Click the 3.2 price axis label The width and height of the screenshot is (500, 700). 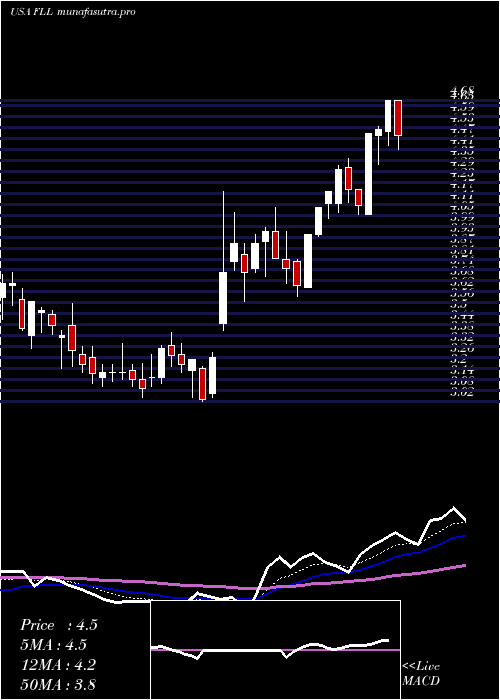(x=460, y=360)
